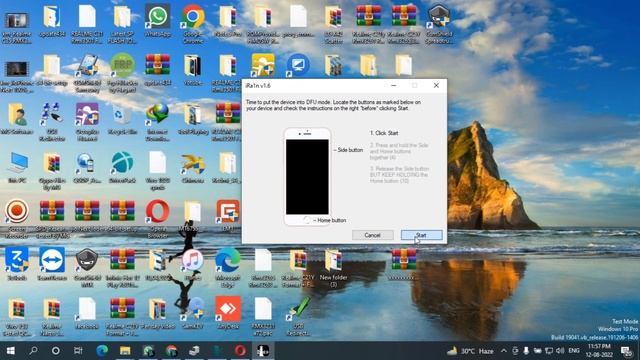Expand hidden system tray icons chevron
Image resolution: width=640 pixels, height=360 pixels.
coord(504,351)
